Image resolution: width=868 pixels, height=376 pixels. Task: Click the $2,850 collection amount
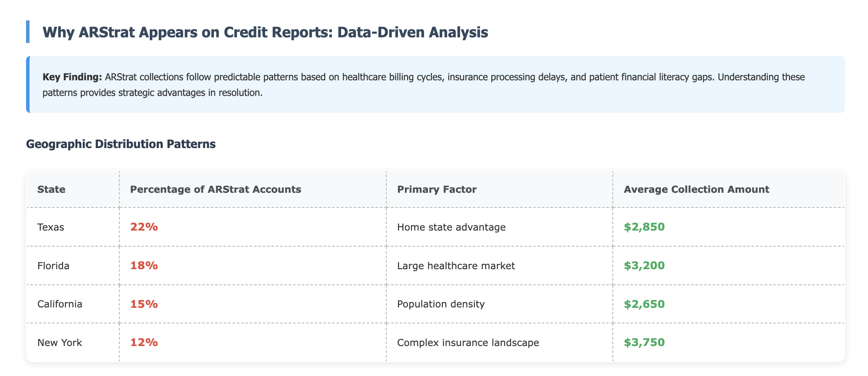click(x=644, y=227)
